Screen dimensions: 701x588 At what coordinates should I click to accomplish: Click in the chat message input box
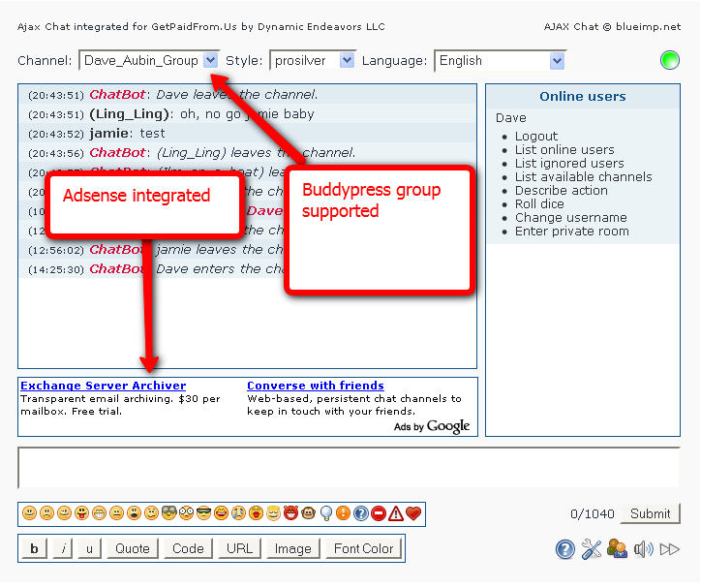coord(349,468)
